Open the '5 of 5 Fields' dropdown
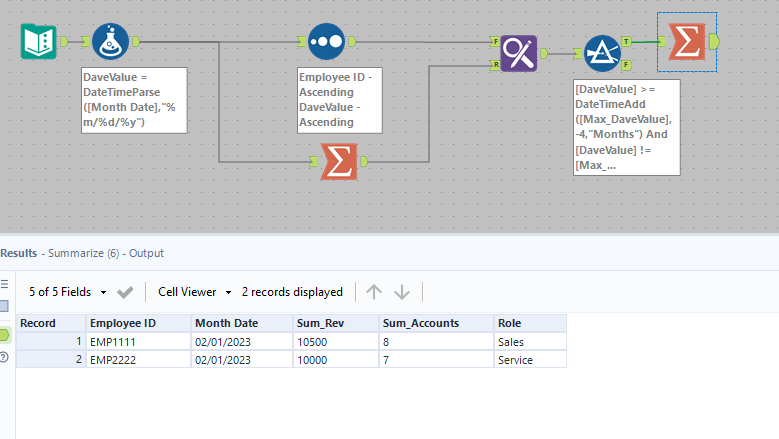 coord(67,292)
